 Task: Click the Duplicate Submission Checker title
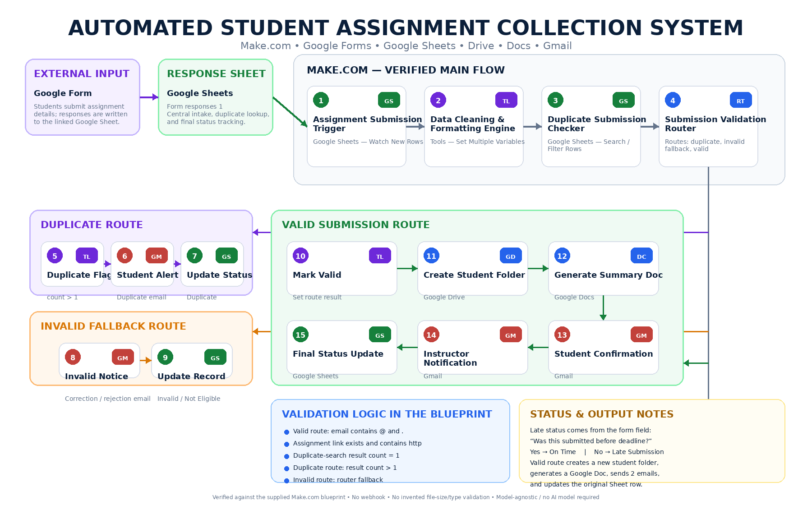pos(597,124)
